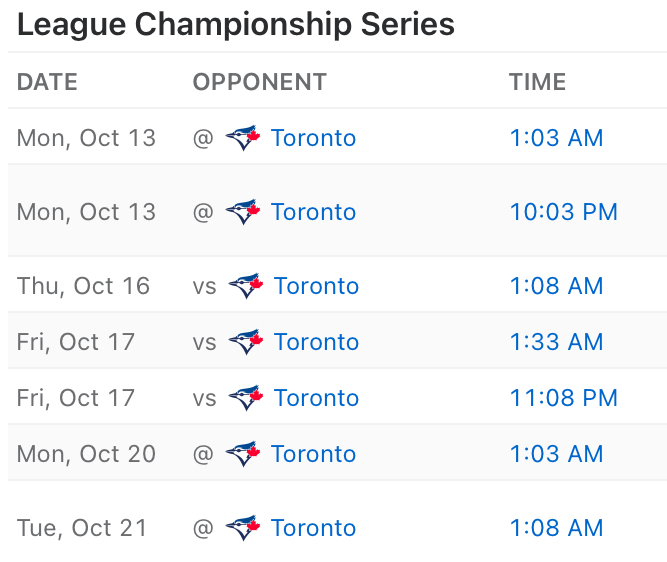Image resolution: width=667 pixels, height=562 pixels.
Task: Select Blue Jays logo on Tue, Oct 21 row
Action: 242,528
